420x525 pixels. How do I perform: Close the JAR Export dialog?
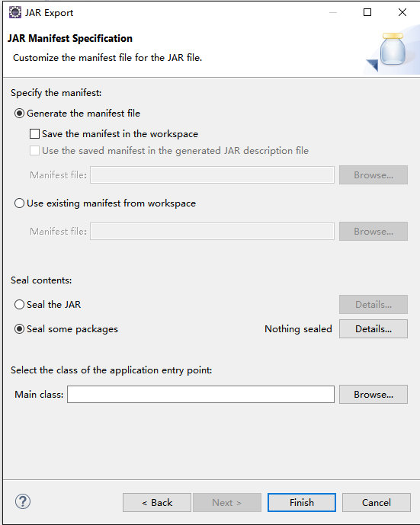(x=402, y=12)
